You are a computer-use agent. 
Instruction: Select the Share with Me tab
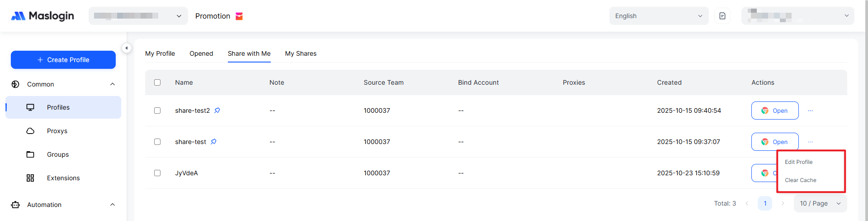pyautogui.click(x=249, y=53)
